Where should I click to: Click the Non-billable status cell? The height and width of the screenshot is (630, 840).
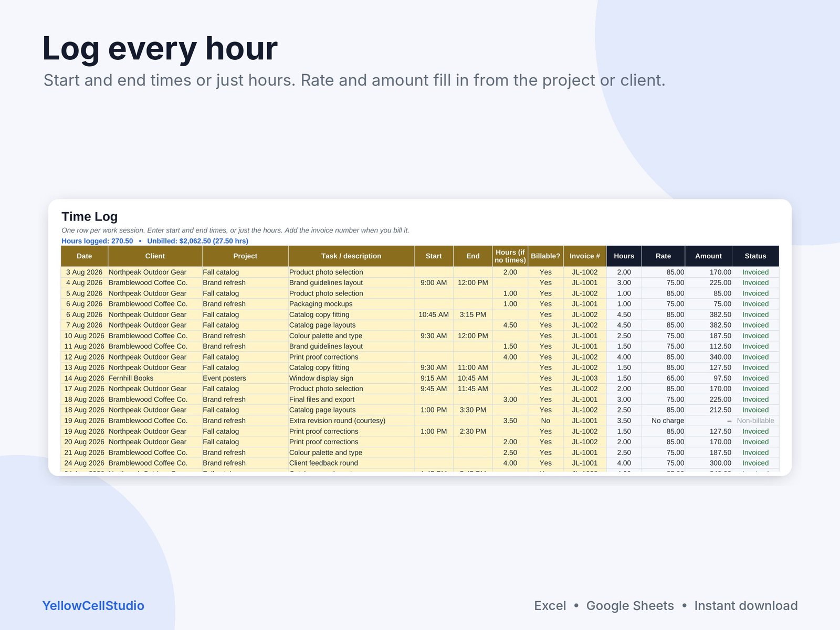(755, 421)
